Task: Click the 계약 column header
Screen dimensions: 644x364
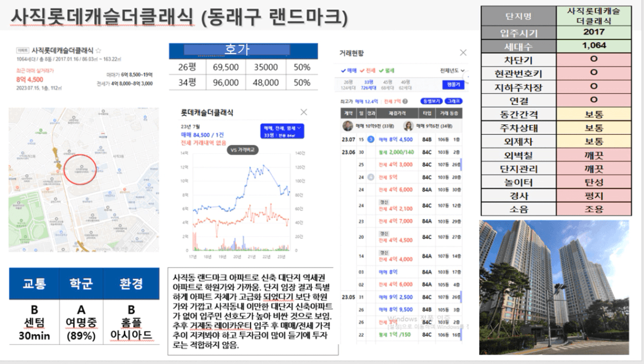Action: point(348,113)
